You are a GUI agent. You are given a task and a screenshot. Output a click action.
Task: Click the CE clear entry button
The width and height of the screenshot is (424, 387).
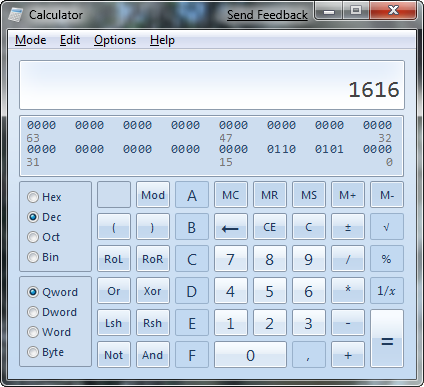(270, 227)
